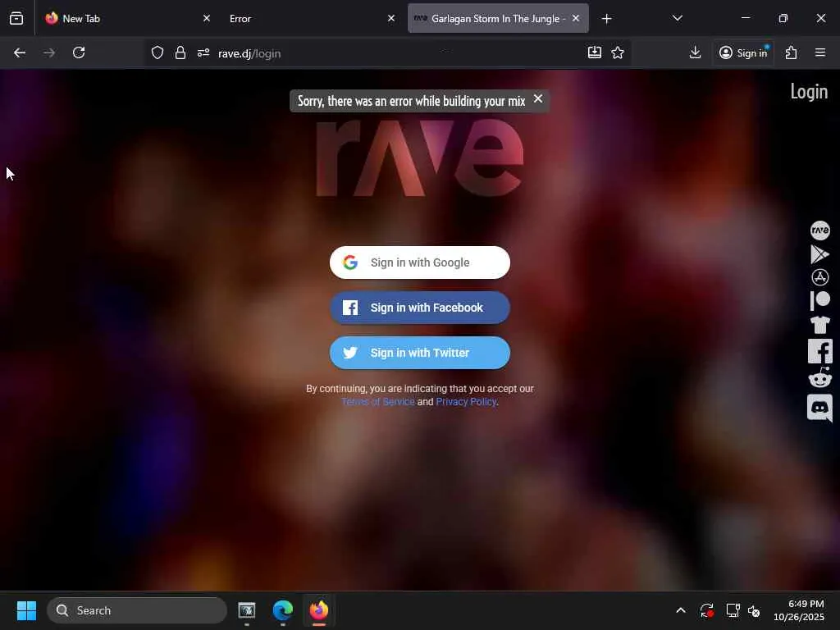Close the New Tab browser tab
Image resolution: width=840 pixels, height=630 pixels.
(207, 18)
